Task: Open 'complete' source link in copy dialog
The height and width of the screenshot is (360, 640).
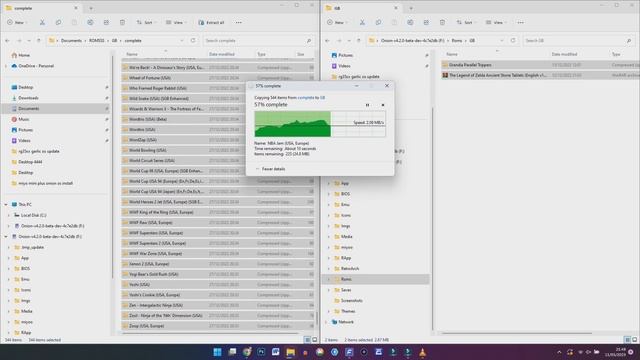Action: click(306, 98)
